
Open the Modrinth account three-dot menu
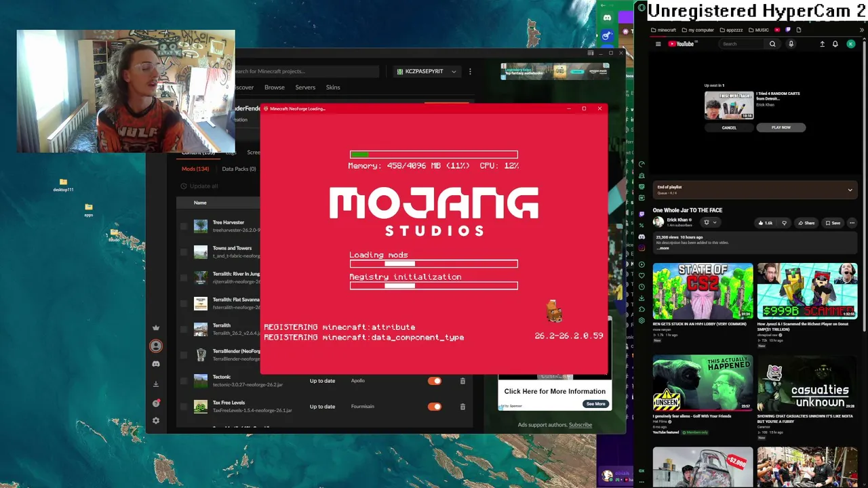click(x=470, y=71)
